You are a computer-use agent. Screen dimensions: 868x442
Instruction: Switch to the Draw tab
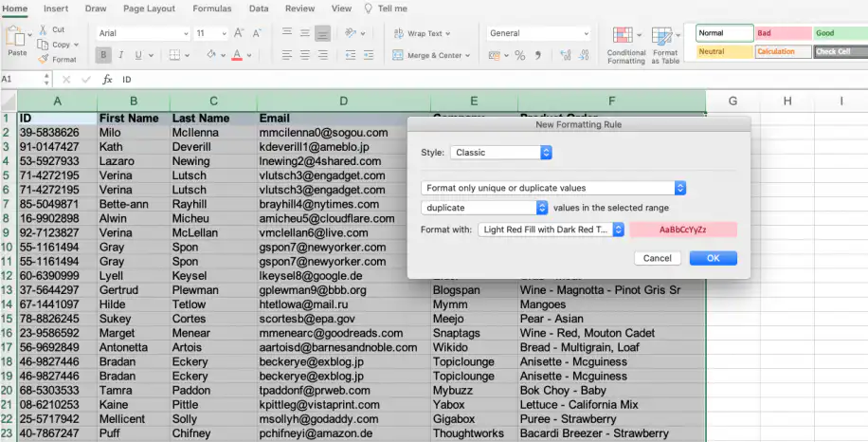click(96, 9)
